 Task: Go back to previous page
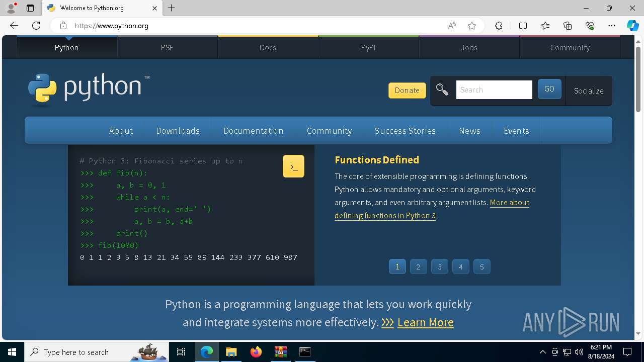(14, 26)
